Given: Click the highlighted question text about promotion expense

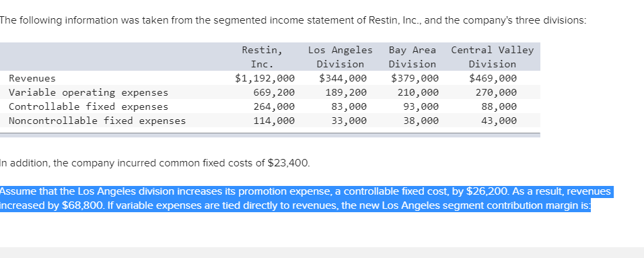Looking at the screenshot, I should point(306,199).
